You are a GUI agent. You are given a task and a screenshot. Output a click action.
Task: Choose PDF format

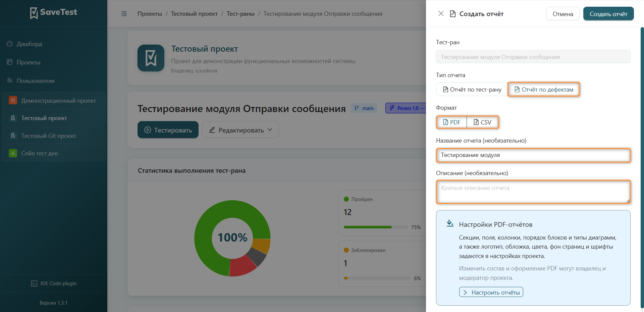pyautogui.click(x=452, y=122)
